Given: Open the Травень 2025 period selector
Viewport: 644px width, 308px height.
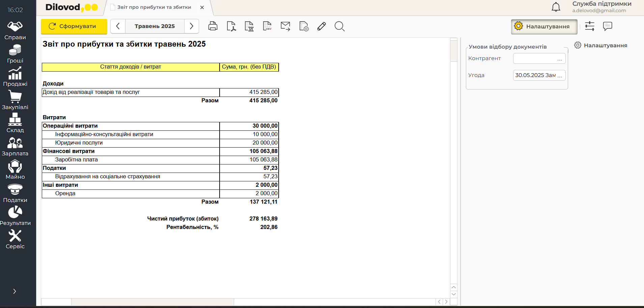Looking at the screenshot, I should tap(155, 26).
